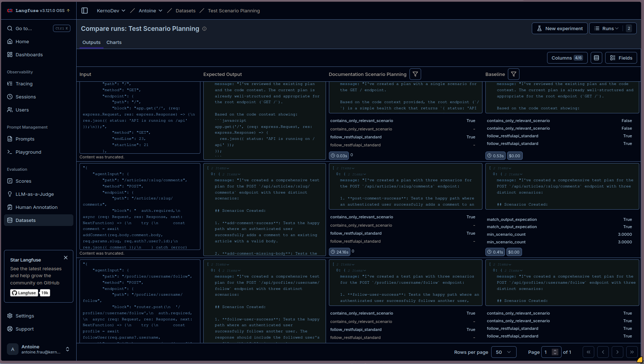644x364 pixels.
Task: Switch to the Outputs tab
Action: 91,42
